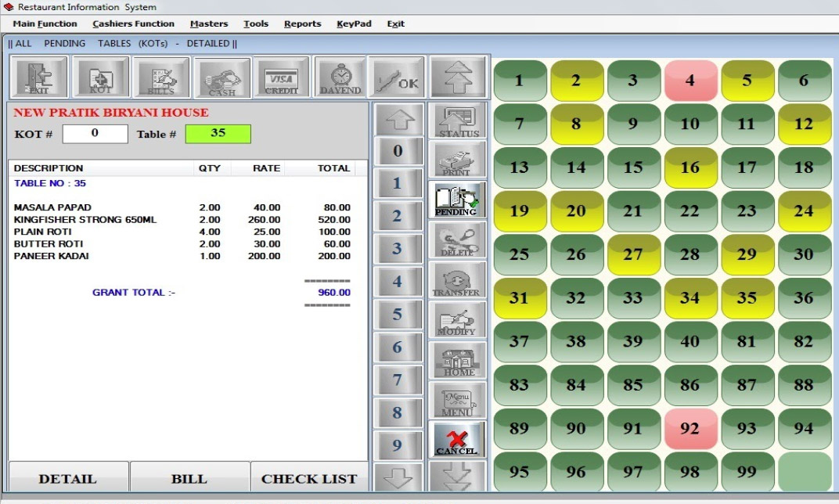
Task: Click the BILL button
Action: coord(189,479)
